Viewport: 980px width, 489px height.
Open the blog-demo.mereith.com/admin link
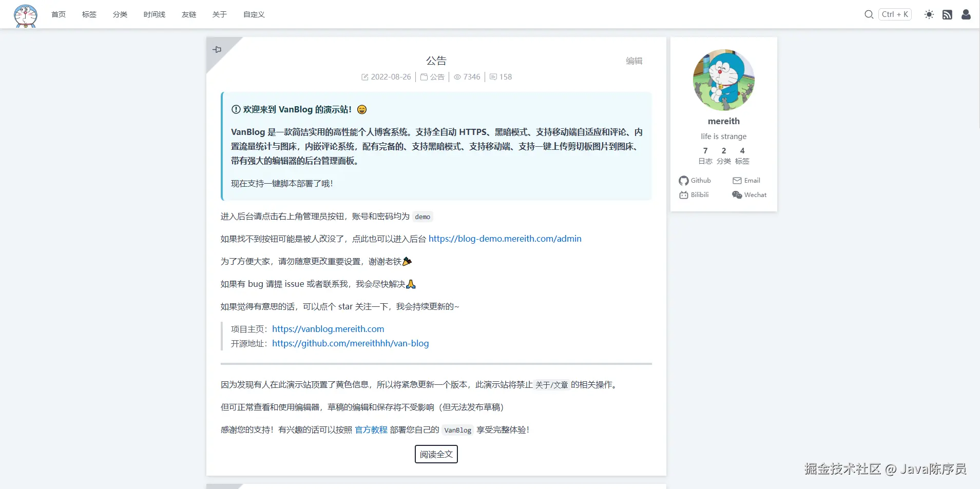point(505,239)
